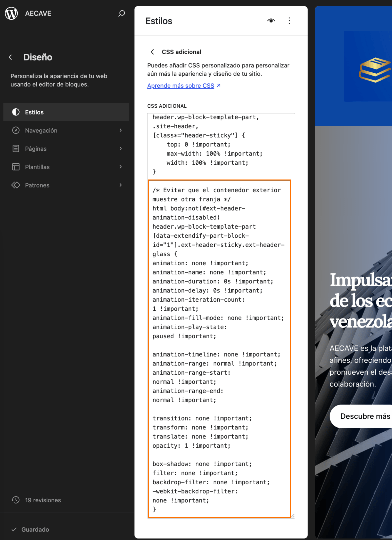Screen dimensions: 392x540
Task: Expand the Patrones chevron
Action: [x=121, y=185]
